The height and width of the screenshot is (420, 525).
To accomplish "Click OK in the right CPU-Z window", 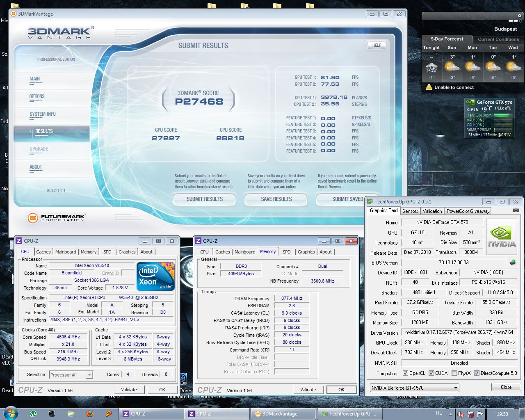I will point(341,390).
